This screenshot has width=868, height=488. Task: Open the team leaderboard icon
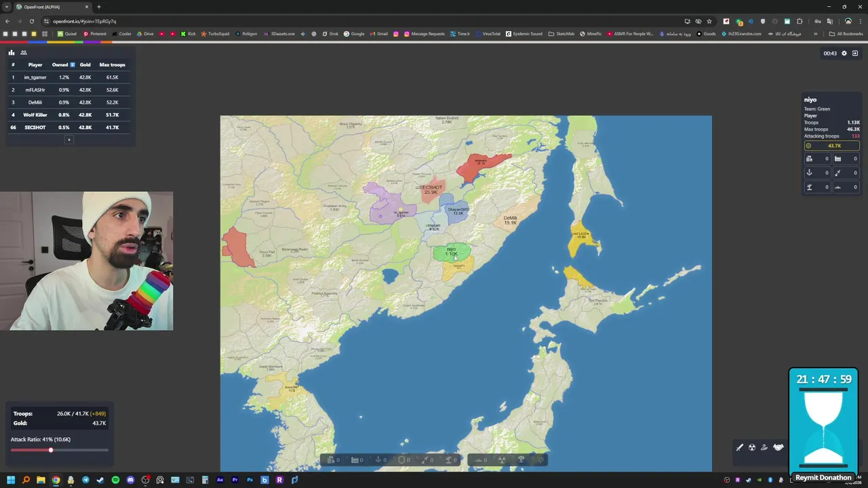[x=24, y=53]
